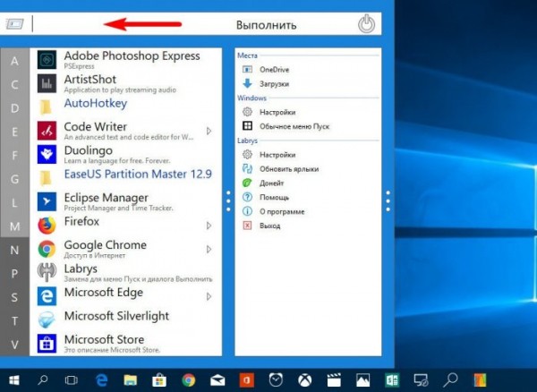Image resolution: width=537 pixels, height=392 pixels.
Task: Click the dots handle right of places panel
Action: 388,201
